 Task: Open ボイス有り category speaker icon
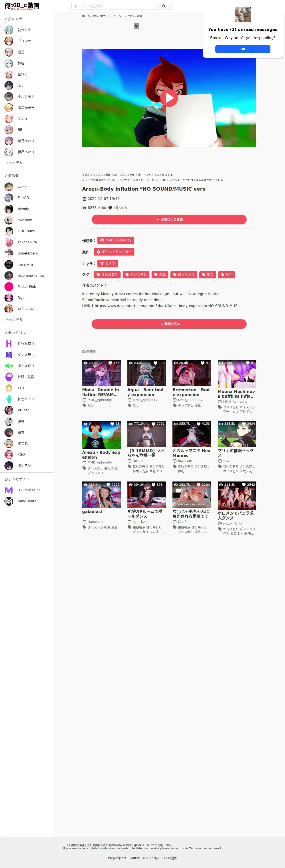9,366
